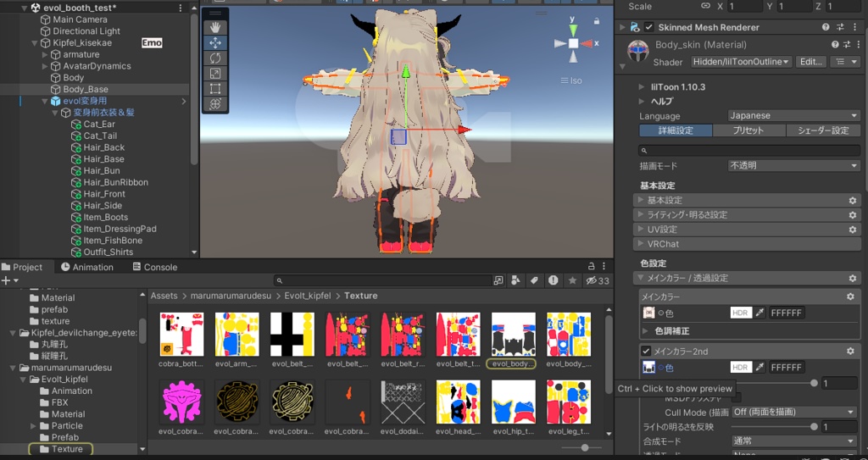Select the Rotate tool in scene toolbar

215,58
